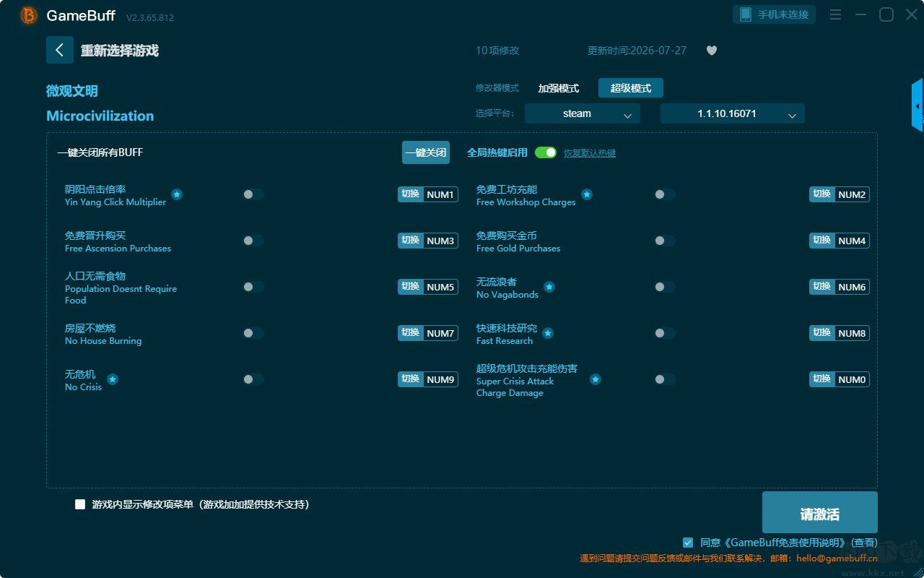Click star beside Super Crisis Attack Charge Damage
This screenshot has width=924, height=578.
tap(596, 379)
